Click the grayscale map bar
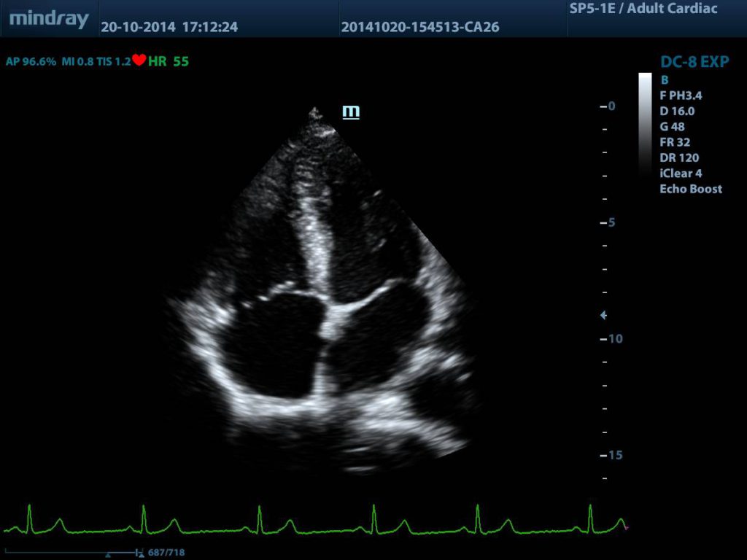This screenshot has height=560, width=747. pos(645,124)
